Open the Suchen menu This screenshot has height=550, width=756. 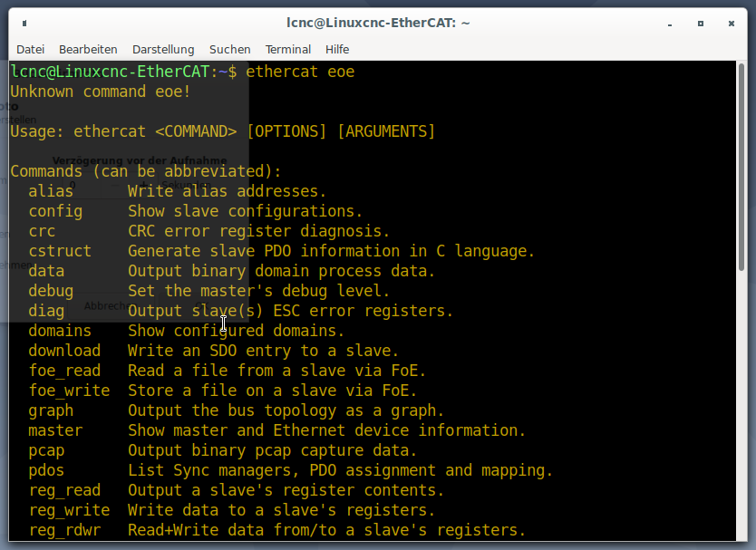(230, 50)
